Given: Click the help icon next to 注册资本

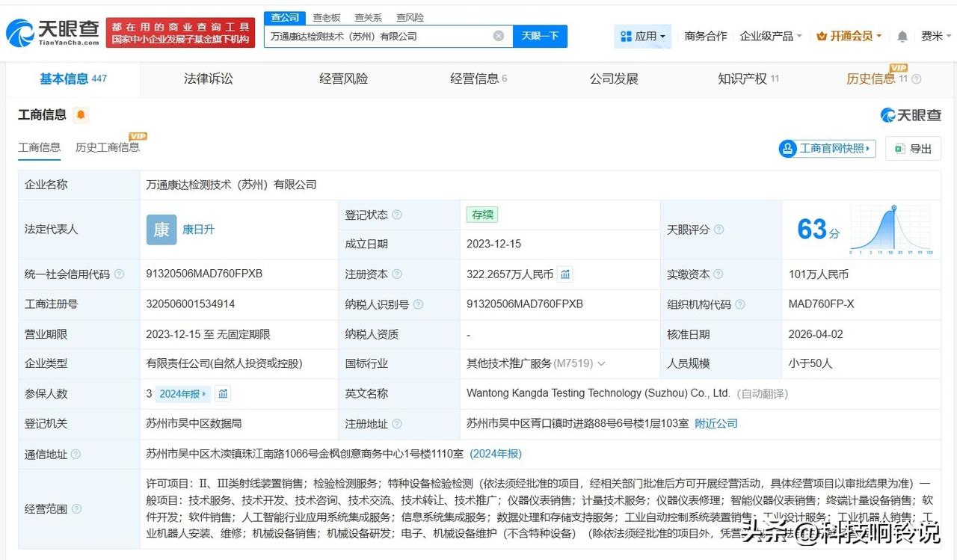Looking at the screenshot, I should (x=397, y=274).
